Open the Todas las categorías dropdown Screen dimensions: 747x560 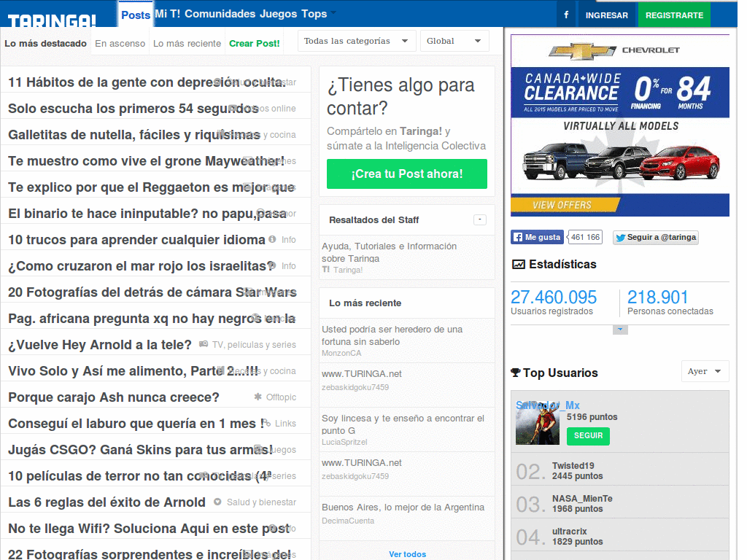(x=356, y=40)
